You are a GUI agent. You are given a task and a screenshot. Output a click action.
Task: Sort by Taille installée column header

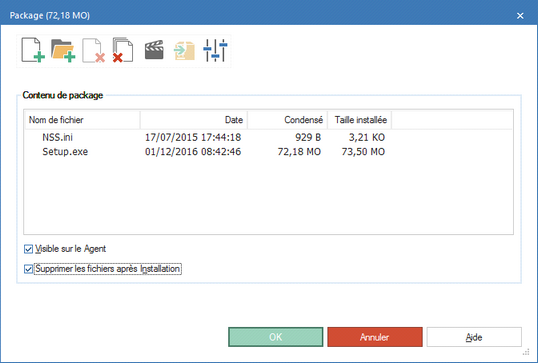pyautogui.click(x=360, y=120)
